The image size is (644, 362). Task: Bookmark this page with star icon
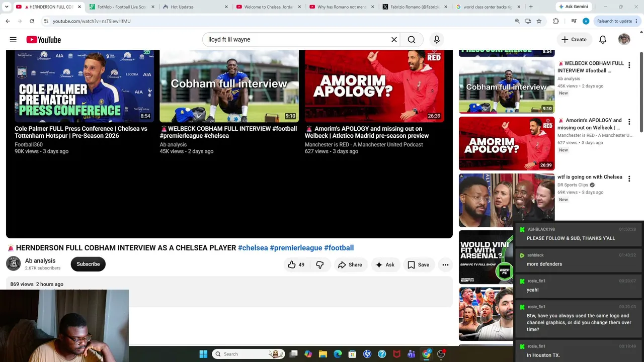(x=539, y=21)
